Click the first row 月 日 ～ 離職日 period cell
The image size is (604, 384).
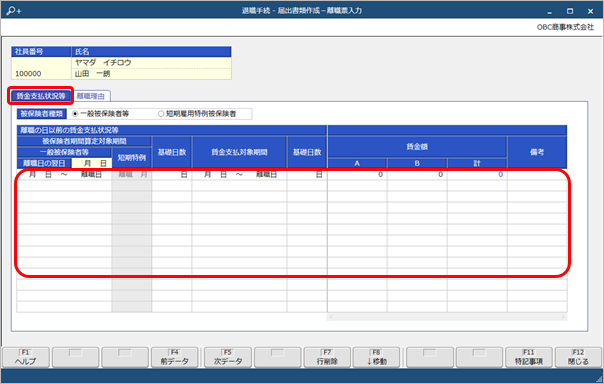[64, 174]
